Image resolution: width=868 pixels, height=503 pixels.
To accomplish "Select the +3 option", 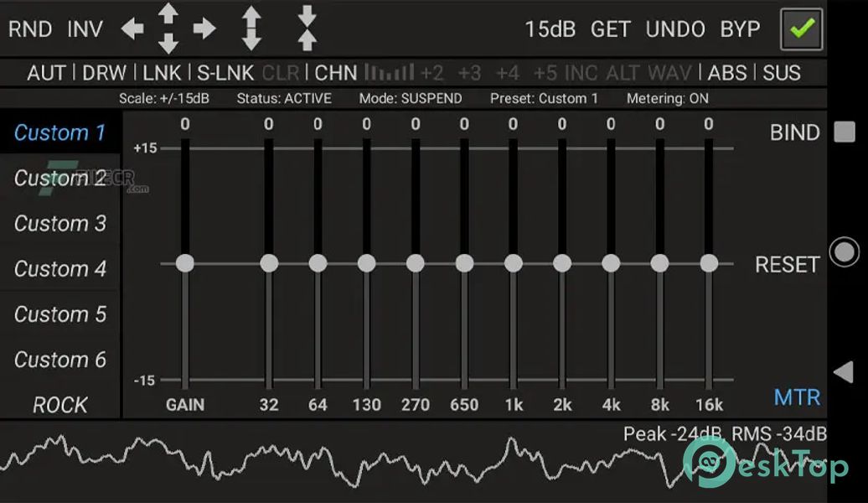I will click(469, 73).
